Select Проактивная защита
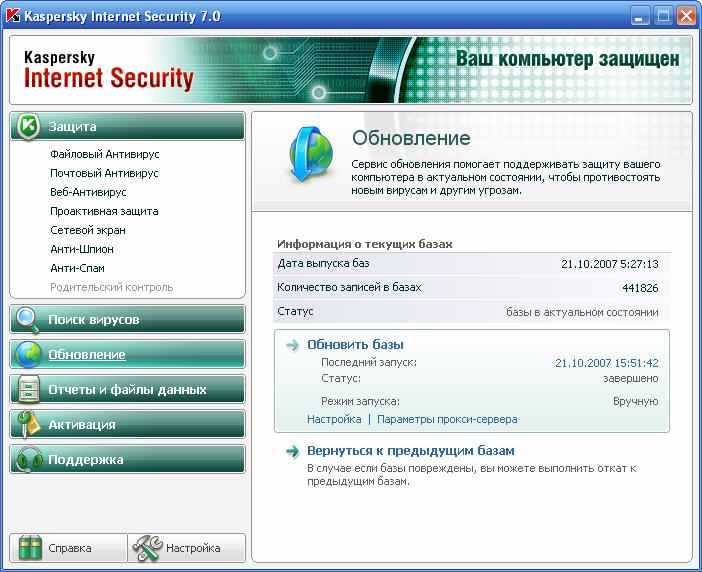 [x=104, y=211]
